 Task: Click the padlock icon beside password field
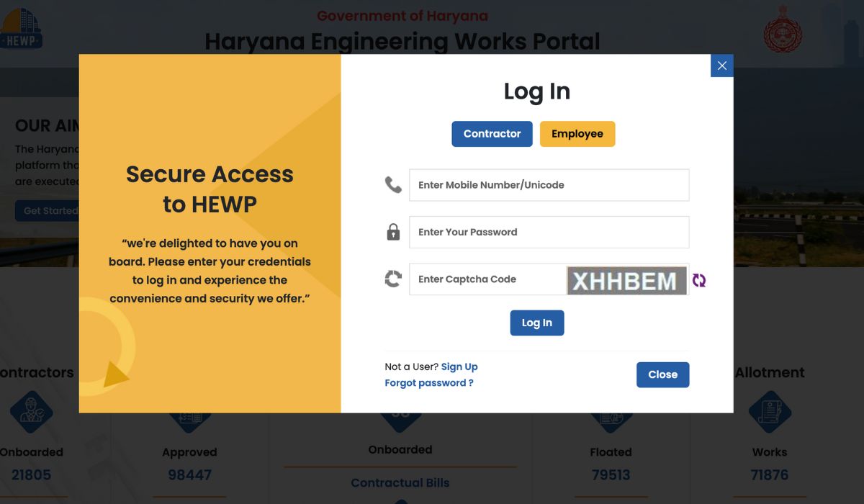click(x=392, y=232)
